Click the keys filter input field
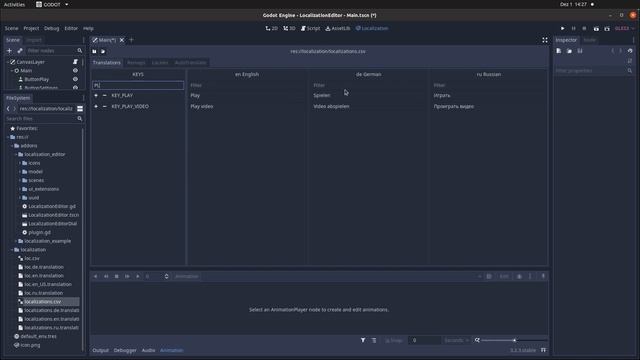Screen dimensions: 640x360 (x=138, y=85)
